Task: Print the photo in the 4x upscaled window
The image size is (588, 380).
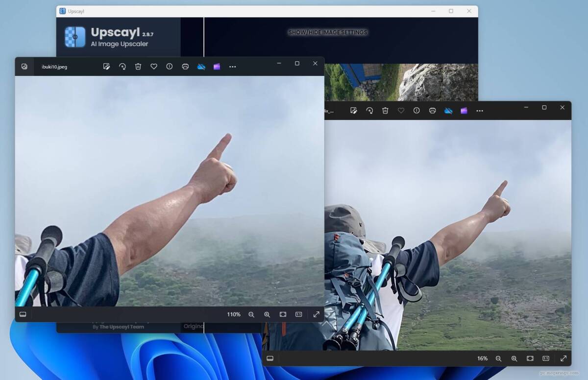Action: tap(432, 111)
